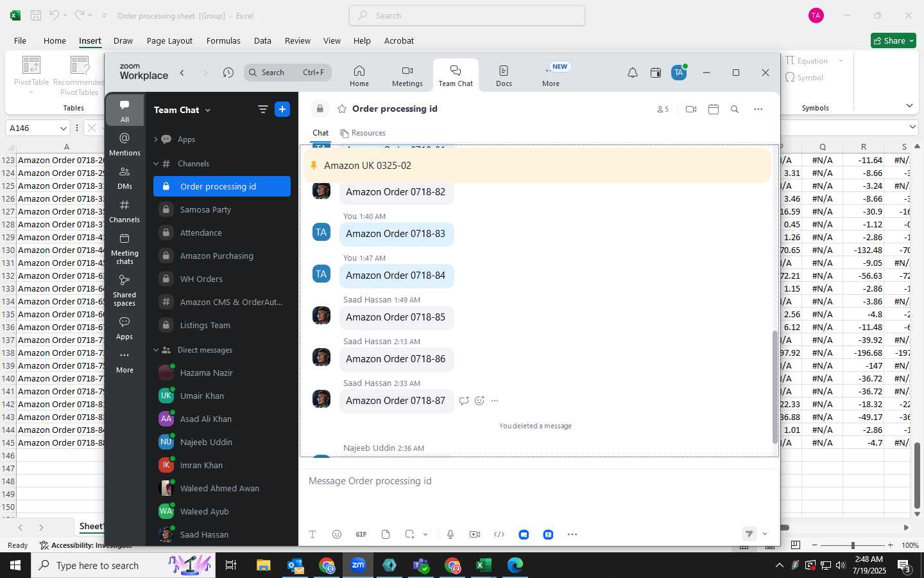Open the Zoom More tab
924x578 pixels.
[551, 76]
